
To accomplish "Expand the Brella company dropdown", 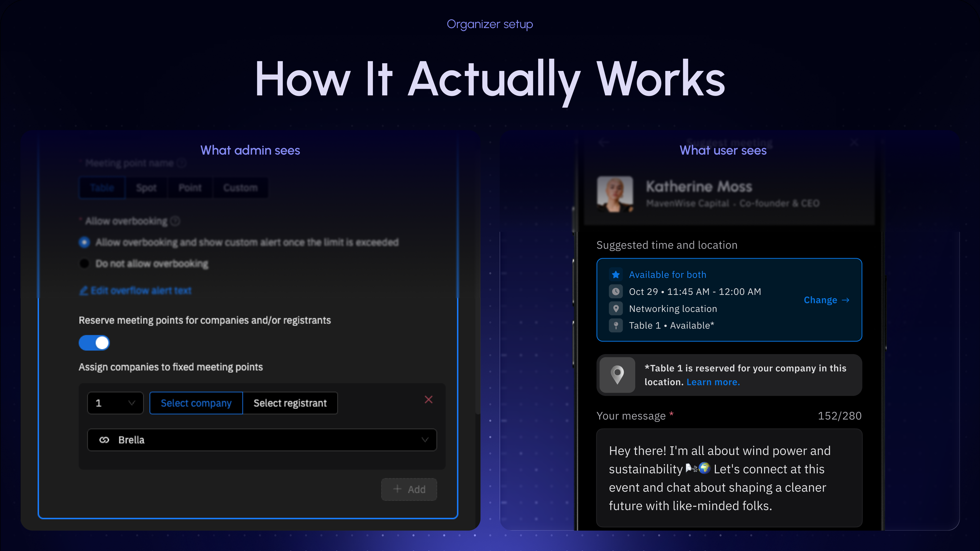I will coord(262,440).
